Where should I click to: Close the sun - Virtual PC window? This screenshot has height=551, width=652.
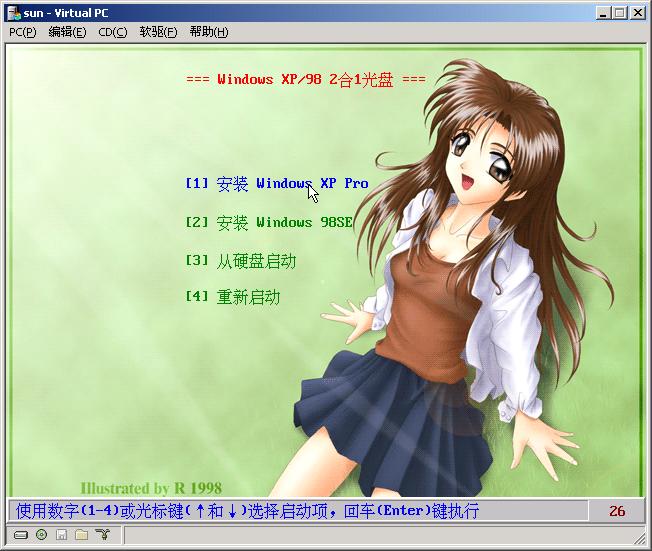click(x=637, y=13)
